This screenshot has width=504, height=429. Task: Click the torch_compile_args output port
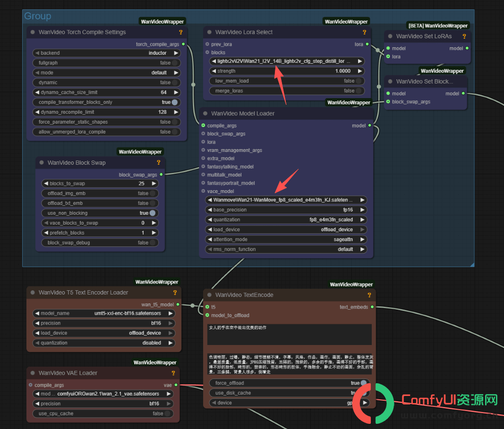[x=183, y=44]
